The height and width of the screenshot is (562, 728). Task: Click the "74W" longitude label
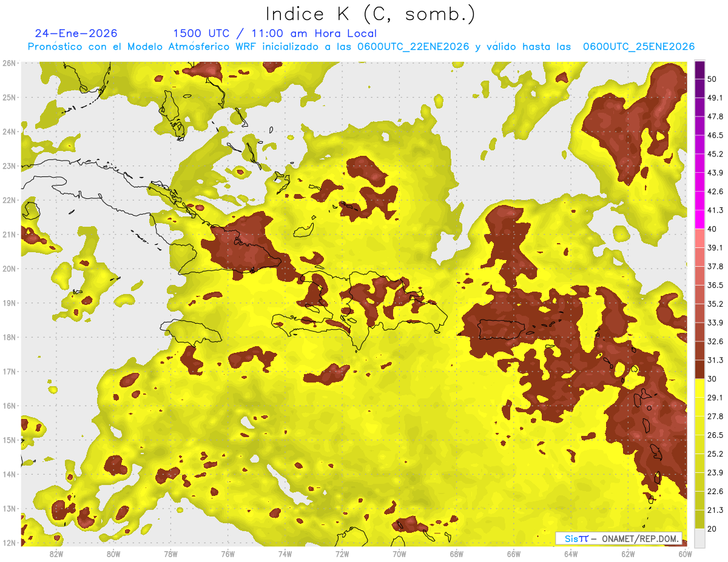(285, 554)
